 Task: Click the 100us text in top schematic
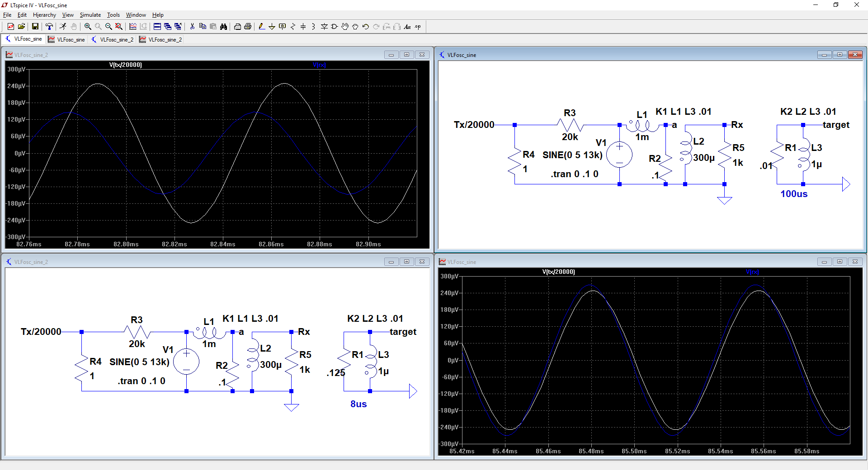pyautogui.click(x=793, y=194)
